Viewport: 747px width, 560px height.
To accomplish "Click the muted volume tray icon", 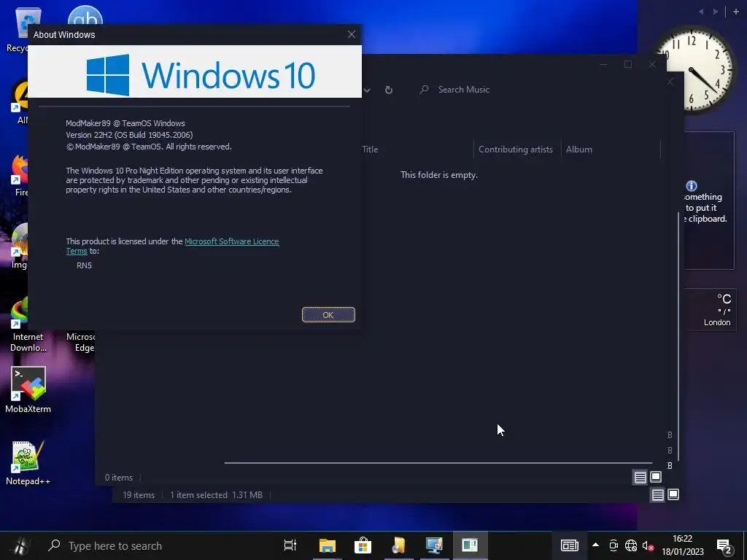I will coord(648,545).
